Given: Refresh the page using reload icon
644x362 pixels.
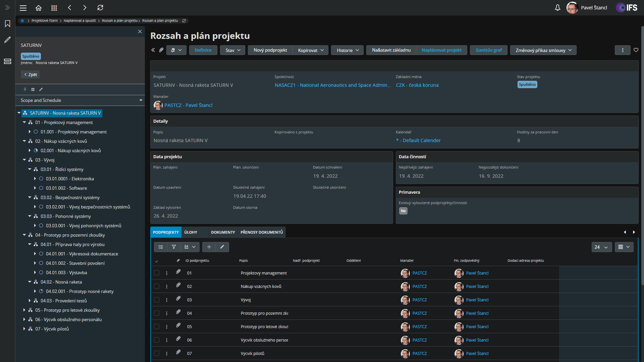Looking at the screenshot, I should pyautogui.click(x=100, y=8).
